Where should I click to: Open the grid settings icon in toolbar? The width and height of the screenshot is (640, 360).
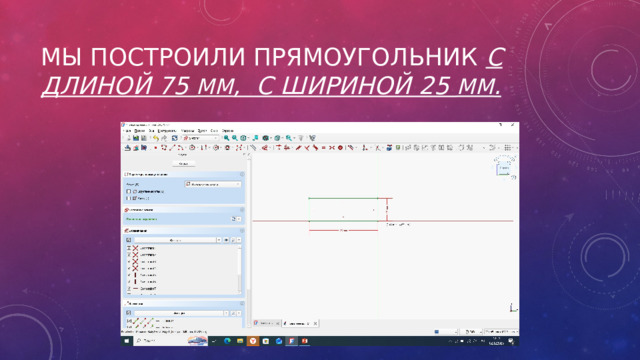(x=507, y=148)
